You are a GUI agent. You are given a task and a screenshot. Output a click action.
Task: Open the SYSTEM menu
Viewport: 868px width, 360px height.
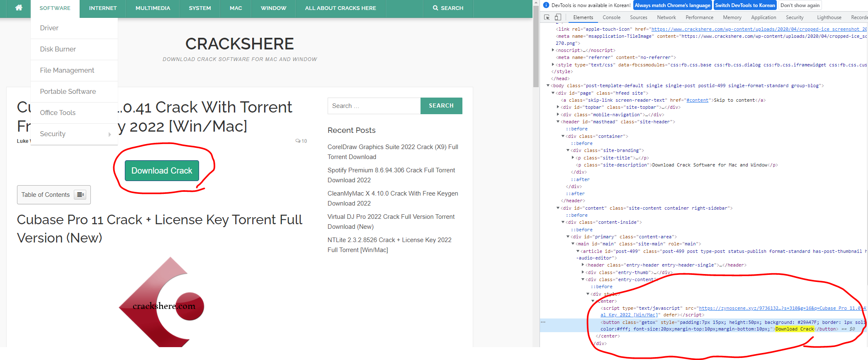[x=200, y=8]
